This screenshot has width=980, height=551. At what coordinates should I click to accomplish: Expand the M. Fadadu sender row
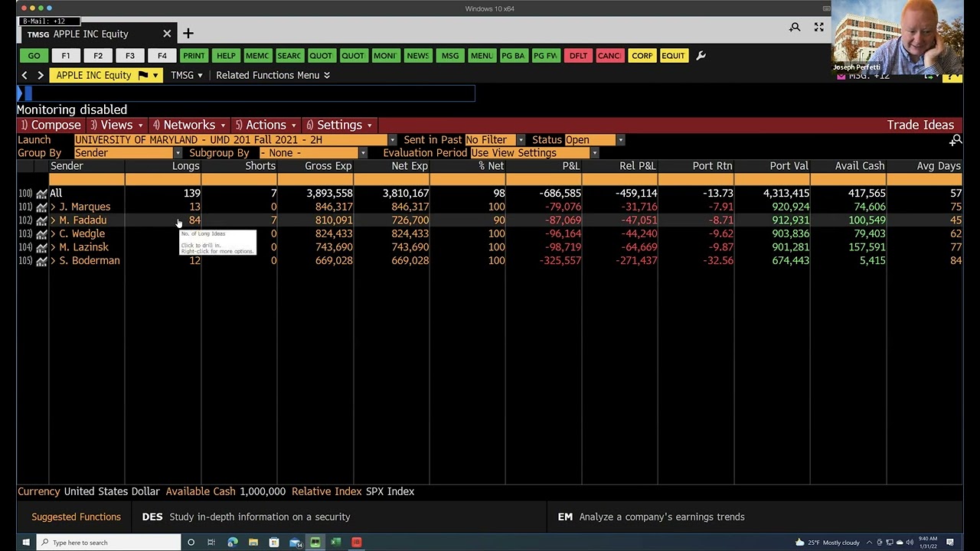(x=54, y=220)
